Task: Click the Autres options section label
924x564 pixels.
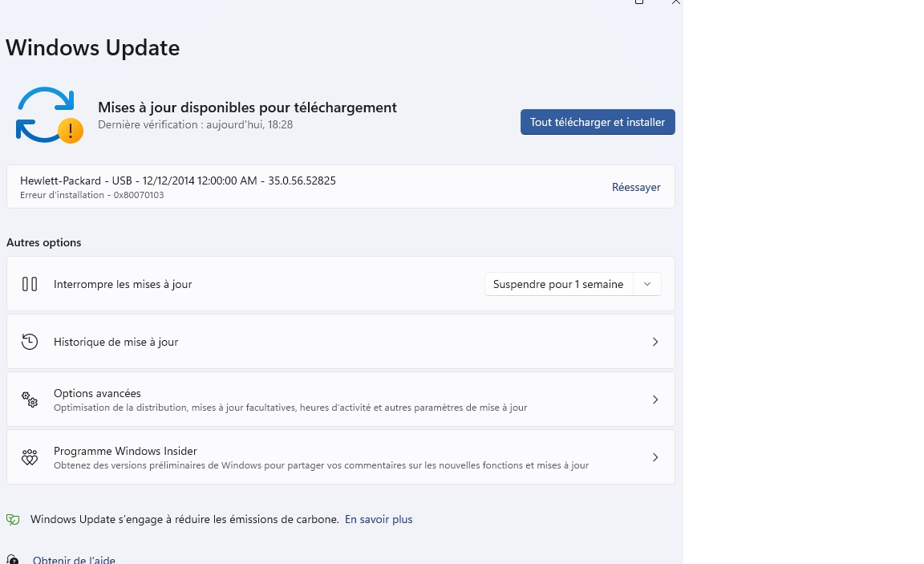Action: (x=43, y=242)
